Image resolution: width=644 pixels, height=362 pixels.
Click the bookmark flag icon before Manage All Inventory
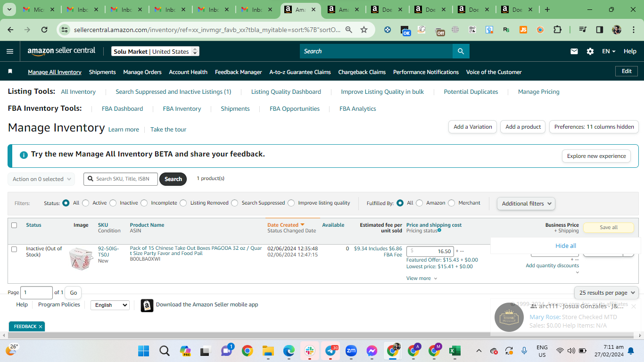pyautogui.click(x=10, y=72)
